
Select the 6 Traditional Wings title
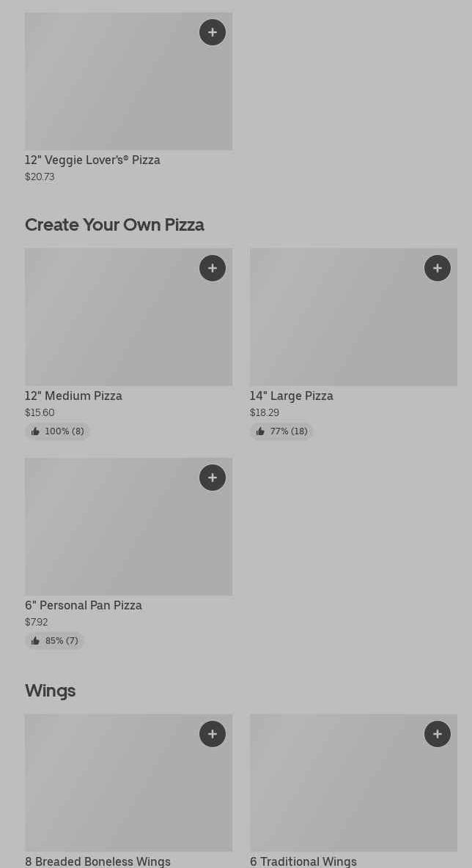[303, 861]
